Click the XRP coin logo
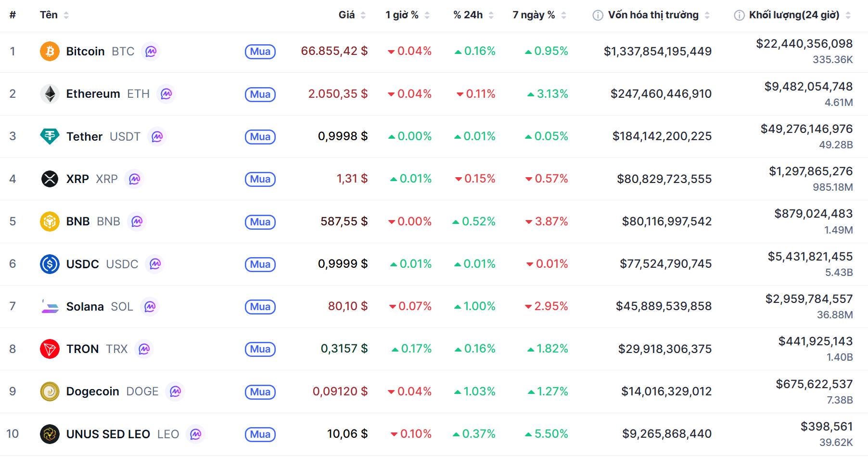This screenshot has height=457, width=868. [x=50, y=179]
